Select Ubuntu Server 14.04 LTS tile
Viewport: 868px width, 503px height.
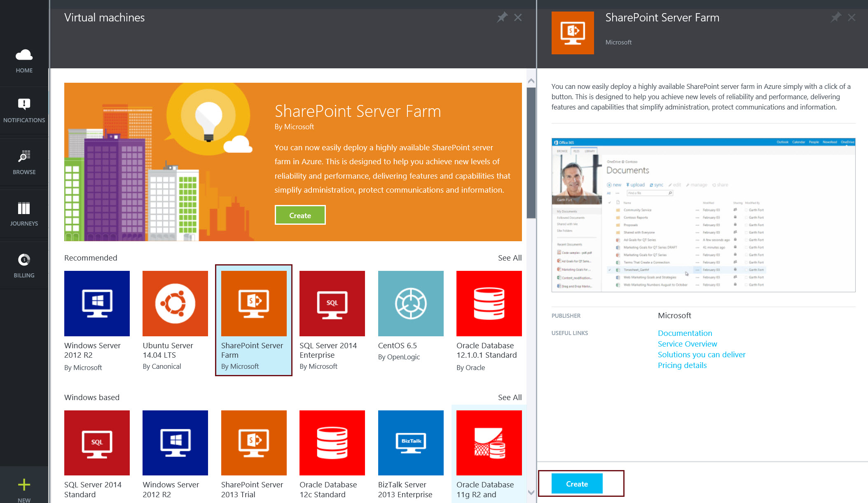coord(175,321)
